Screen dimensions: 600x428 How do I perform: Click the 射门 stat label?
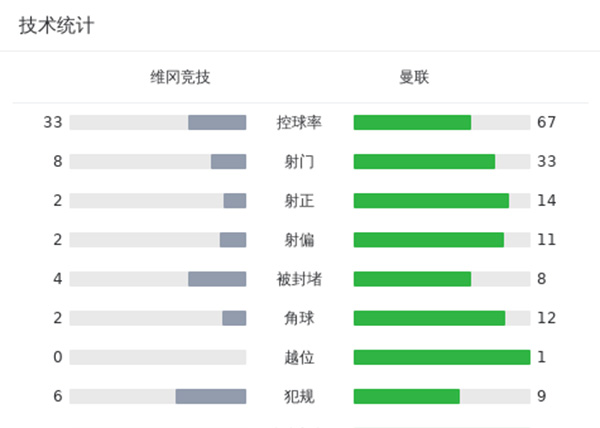pos(299,161)
